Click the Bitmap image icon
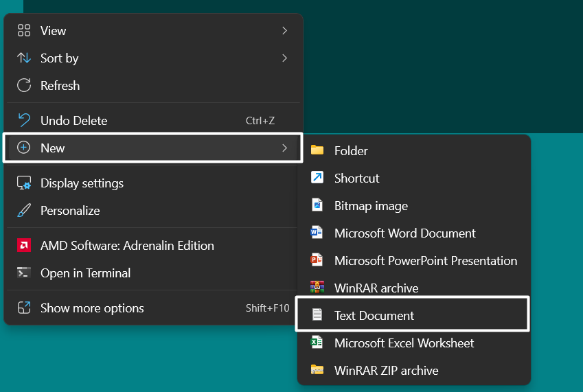Image resolution: width=583 pixels, height=392 pixels. 317,205
